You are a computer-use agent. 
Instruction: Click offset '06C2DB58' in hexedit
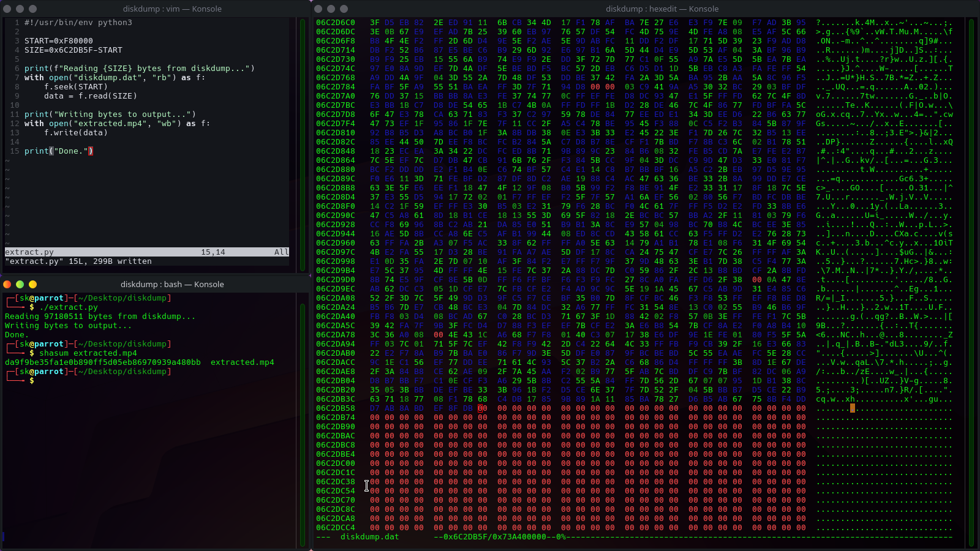336,408
